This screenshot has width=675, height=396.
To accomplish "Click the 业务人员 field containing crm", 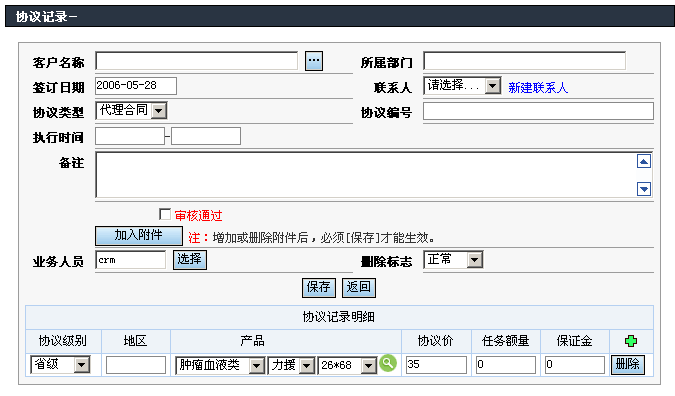I will point(130,260).
